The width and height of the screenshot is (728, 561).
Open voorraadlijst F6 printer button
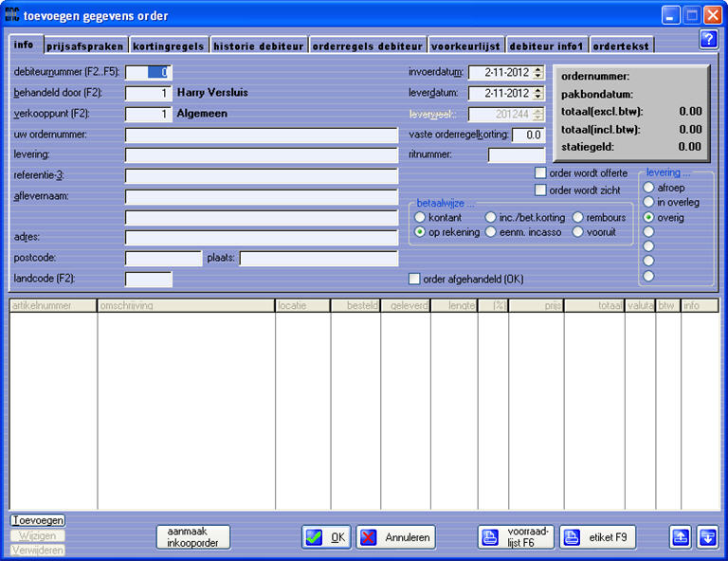coord(516,537)
